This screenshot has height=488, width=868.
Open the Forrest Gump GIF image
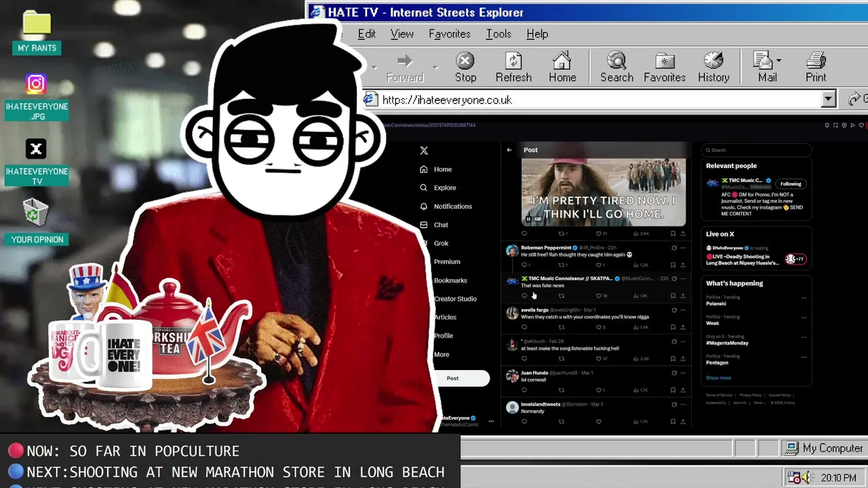(x=604, y=192)
